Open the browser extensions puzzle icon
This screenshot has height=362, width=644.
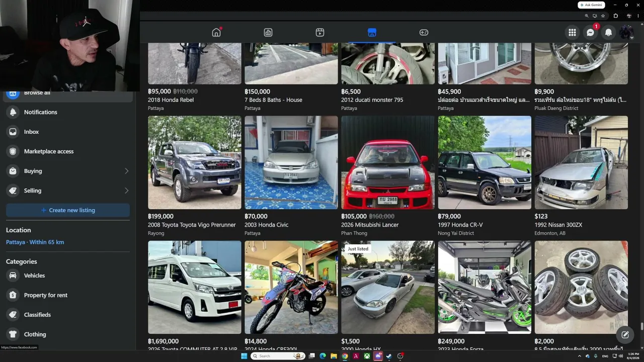click(615, 16)
